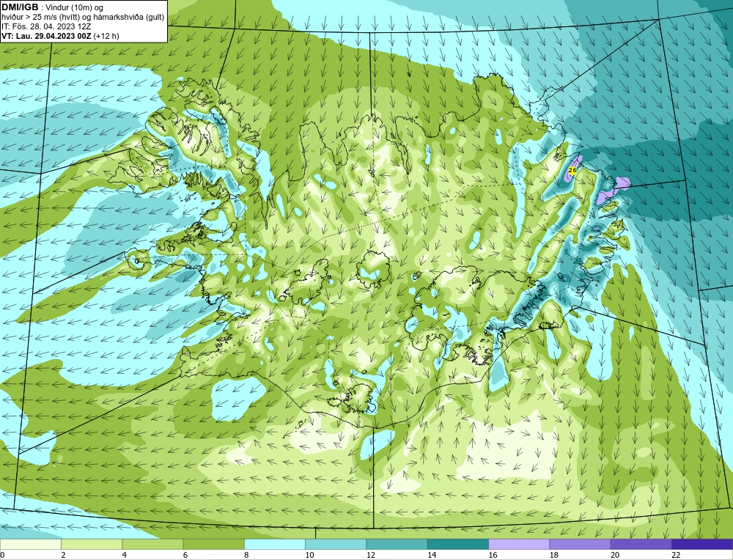
Task: Click the light teal 10–12 m/s legend swatch
Action: pos(336,544)
